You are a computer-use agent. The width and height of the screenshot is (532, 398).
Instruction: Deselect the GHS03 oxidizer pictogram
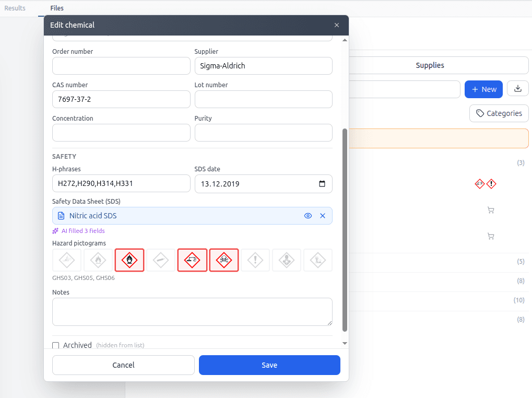coord(129,260)
